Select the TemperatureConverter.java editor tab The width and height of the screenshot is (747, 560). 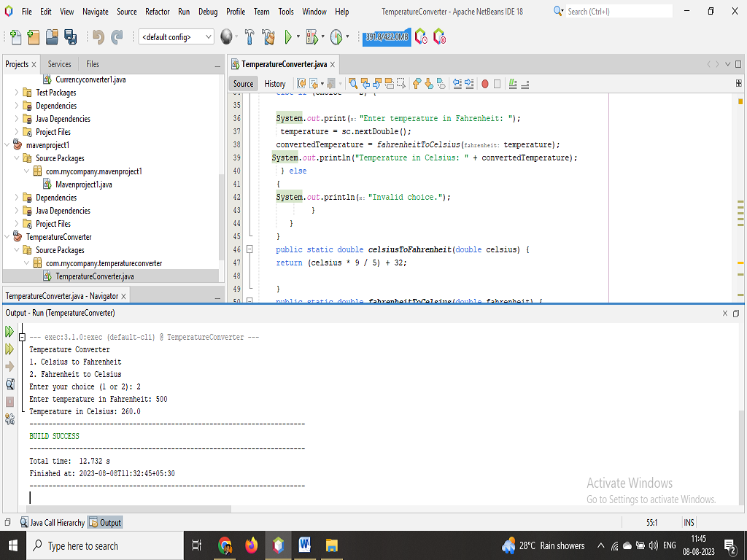(284, 64)
